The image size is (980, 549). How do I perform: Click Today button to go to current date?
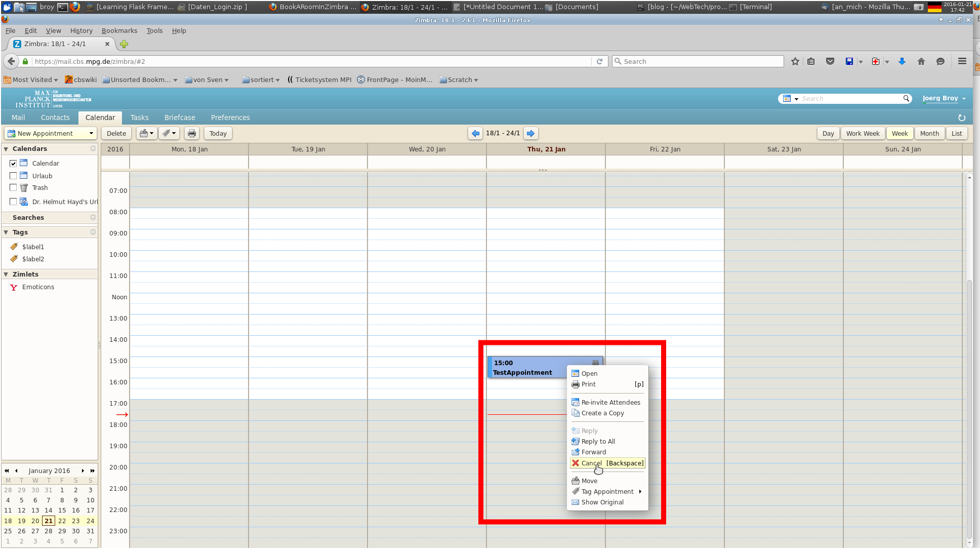tap(217, 133)
